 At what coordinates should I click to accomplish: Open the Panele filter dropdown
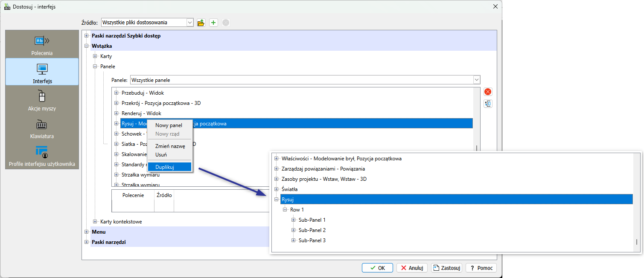coord(476,80)
